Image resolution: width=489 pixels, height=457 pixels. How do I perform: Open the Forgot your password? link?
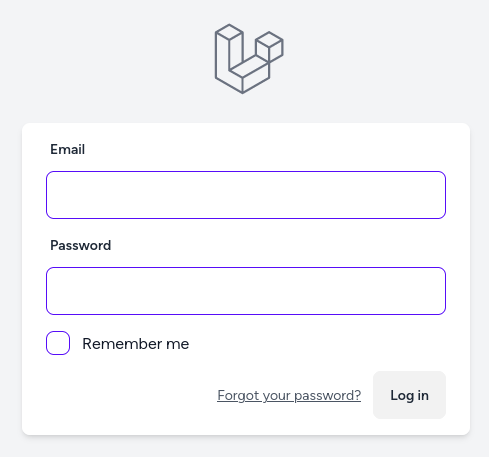(x=289, y=396)
